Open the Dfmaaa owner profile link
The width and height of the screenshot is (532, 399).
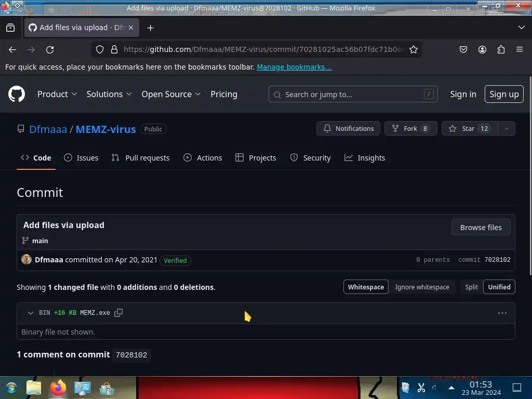[48, 129]
